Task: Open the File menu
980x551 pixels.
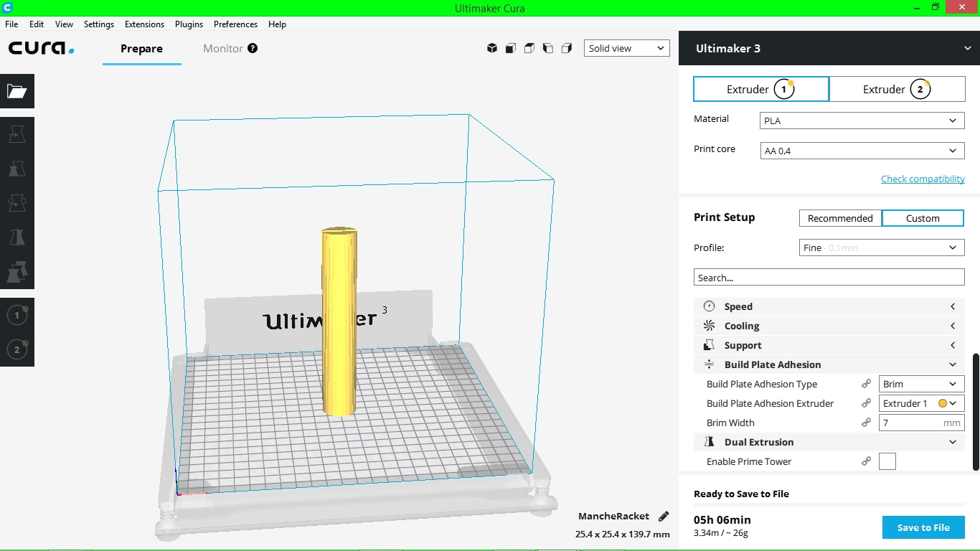Action: (x=11, y=24)
